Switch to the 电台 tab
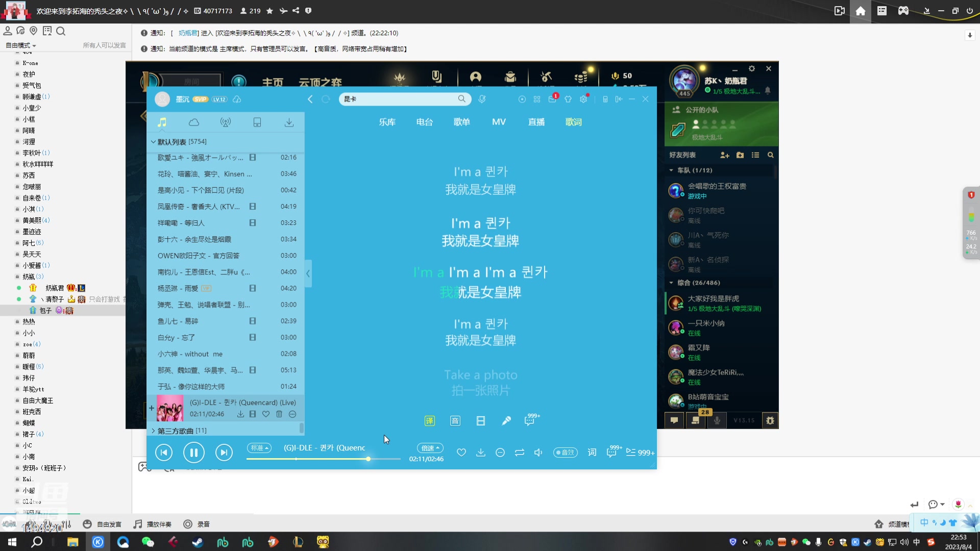 coord(425,122)
